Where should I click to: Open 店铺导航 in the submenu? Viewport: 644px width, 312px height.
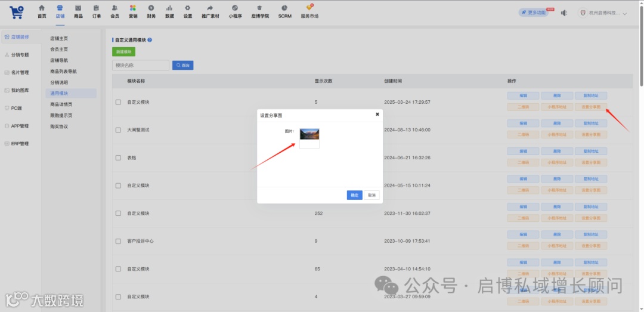pos(59,60)
